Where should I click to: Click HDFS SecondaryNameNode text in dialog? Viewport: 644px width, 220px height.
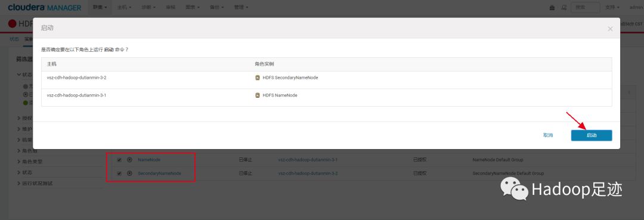point(290,78)
